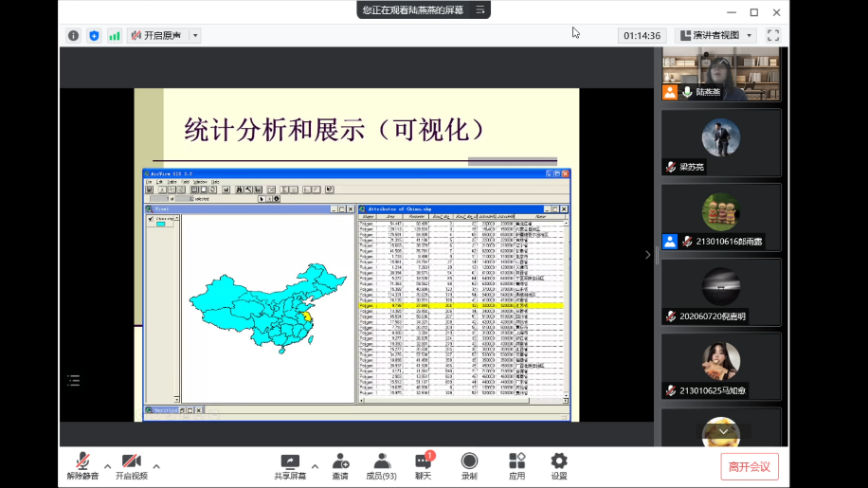This screenshot has width=868, height=488.
Task: Open the 成员(93) members list
Action: [x=381, y=465]
